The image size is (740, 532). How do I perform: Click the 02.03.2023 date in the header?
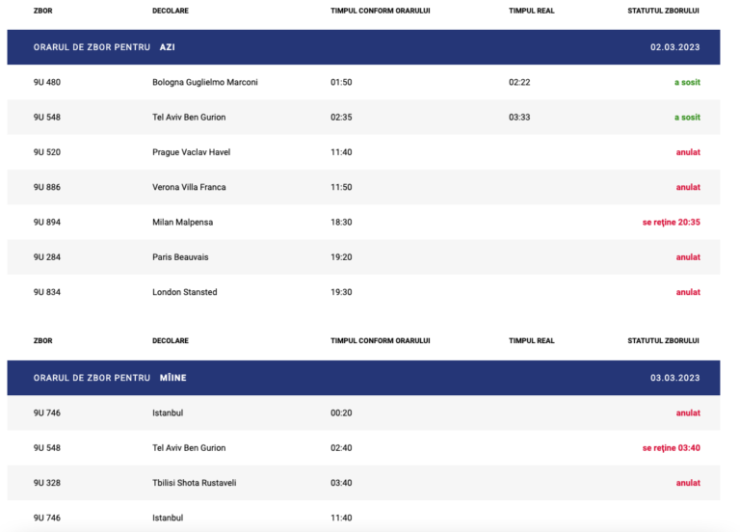pos(674,47)
